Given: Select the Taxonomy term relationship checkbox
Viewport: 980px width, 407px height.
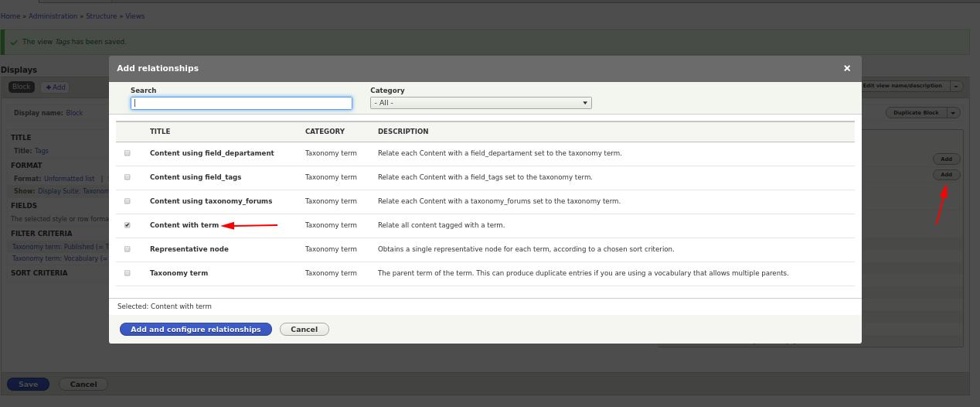Looking at the screenshot, I should (128, 273).
